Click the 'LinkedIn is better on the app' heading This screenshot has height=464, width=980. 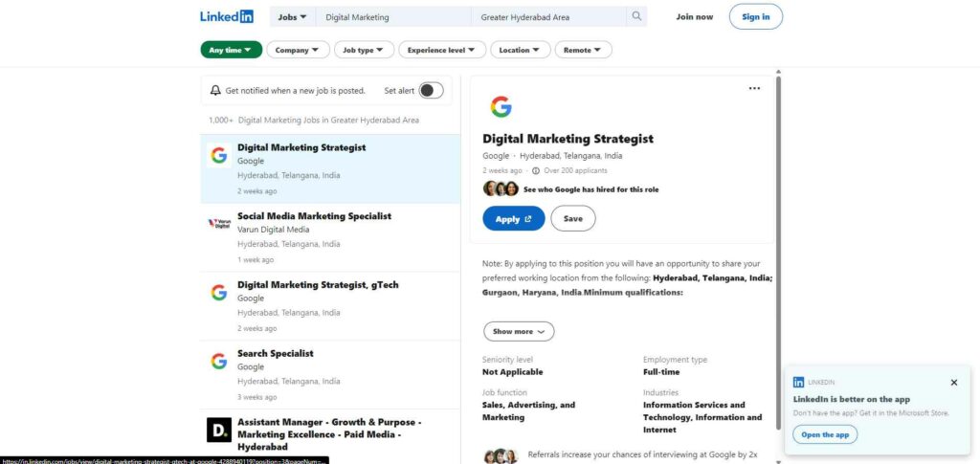851,400
